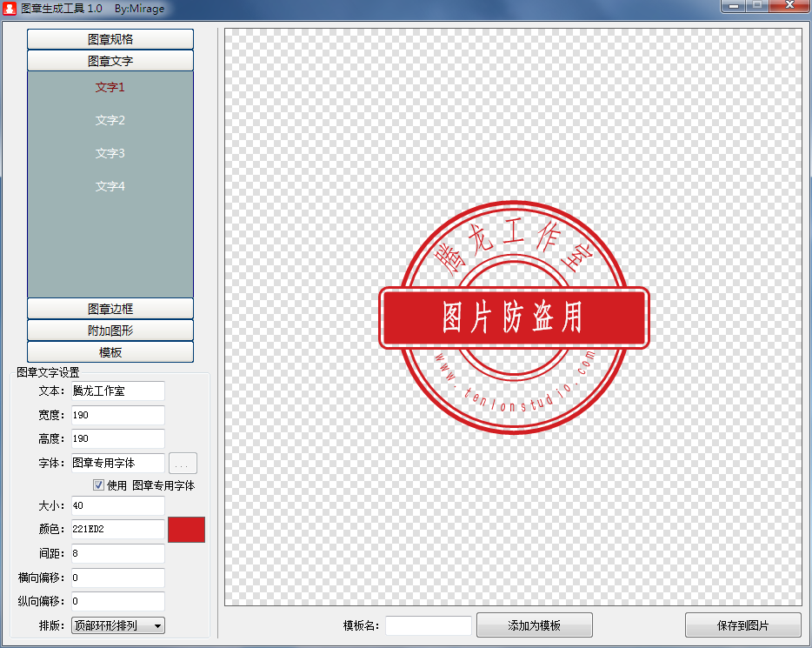Switch to the 图章文字 section
The height and width of the screenshot is (648, 812).
(x=110, y=60)
